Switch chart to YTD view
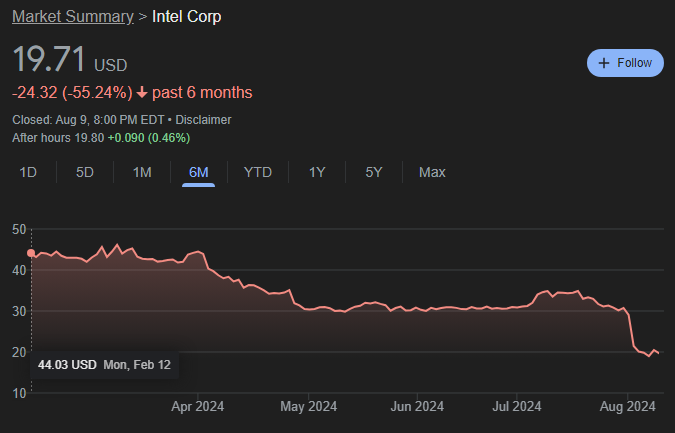Image resolution: width=675 pixels, height=433 pixels. (x=257, y=172)
